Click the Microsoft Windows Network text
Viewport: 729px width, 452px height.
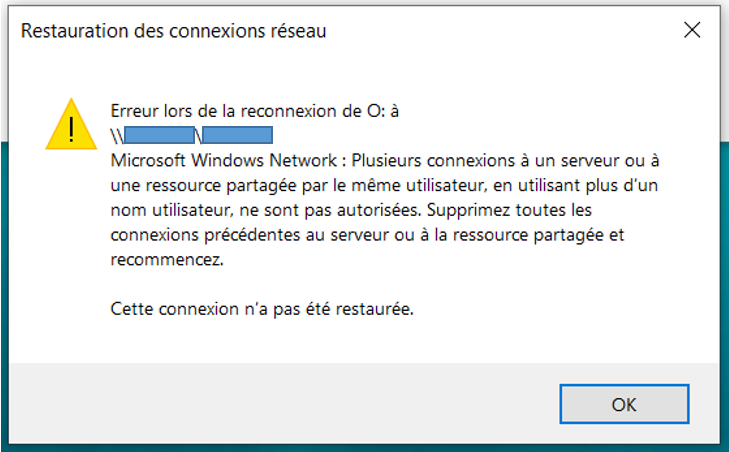(220, 161)
